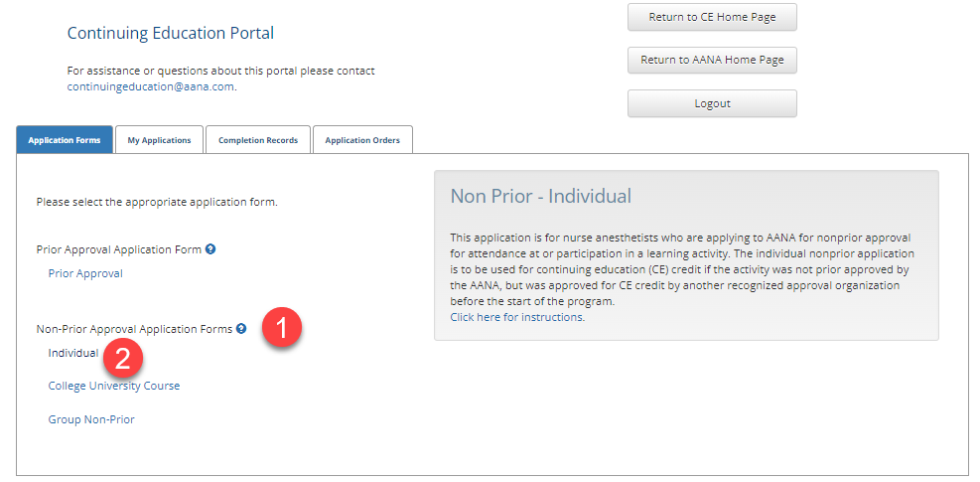Open the continuingeducation@aana.com email link
Screen dimensions: 980x482
pos(151,86)
